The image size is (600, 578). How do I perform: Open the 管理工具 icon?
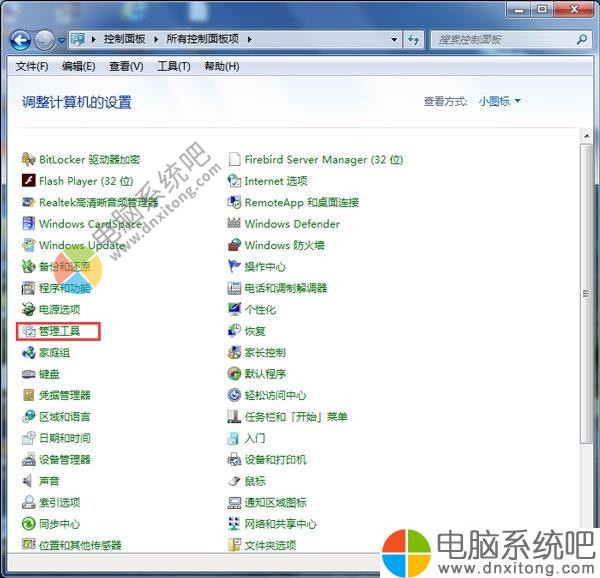coord(29,331)
